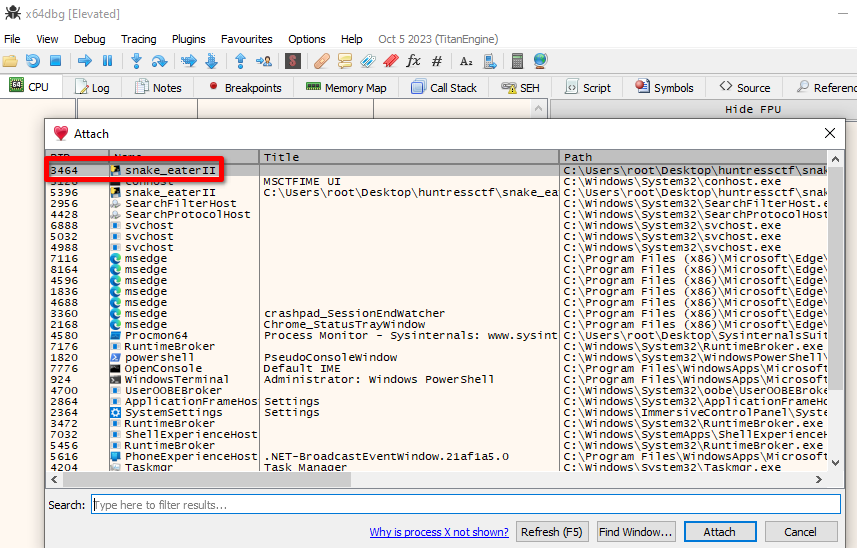The width and height of the screenshot is (857, 548).
Task: Open the File menu
Action: (12, 39)
